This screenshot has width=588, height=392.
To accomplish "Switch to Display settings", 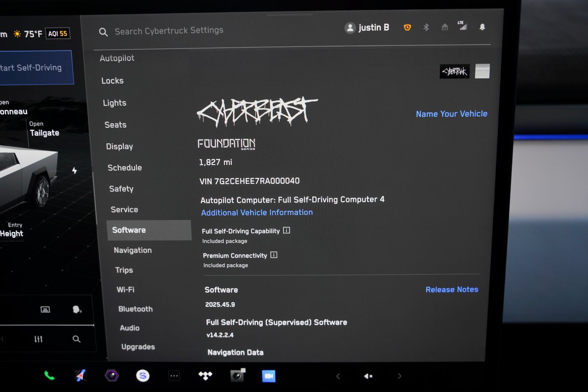I will click(120, 146).
